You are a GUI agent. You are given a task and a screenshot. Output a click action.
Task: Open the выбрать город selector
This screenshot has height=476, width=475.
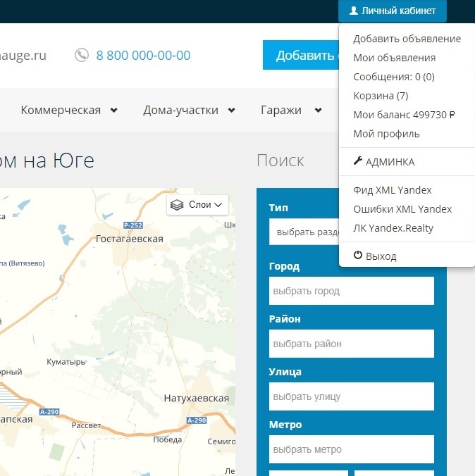coord(351,291)
